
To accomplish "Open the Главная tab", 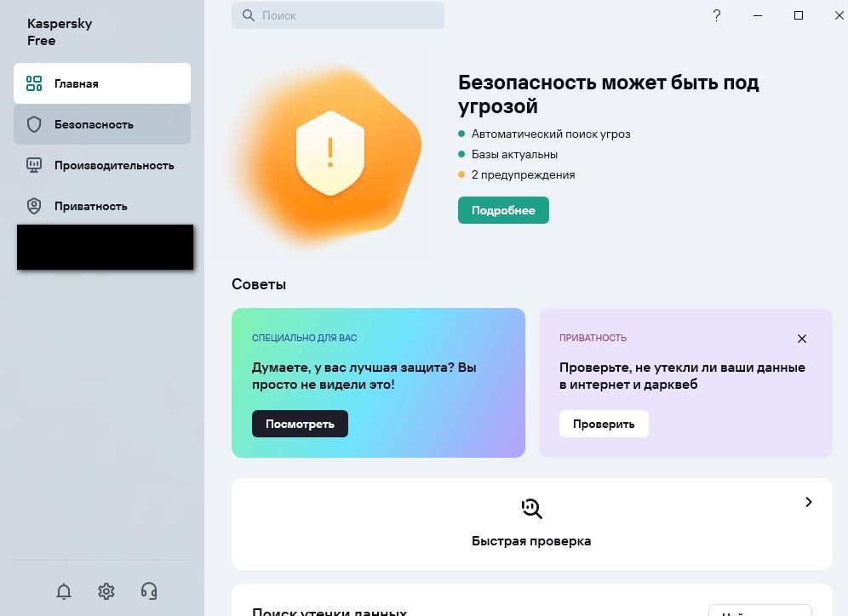I will pos(102,83).
